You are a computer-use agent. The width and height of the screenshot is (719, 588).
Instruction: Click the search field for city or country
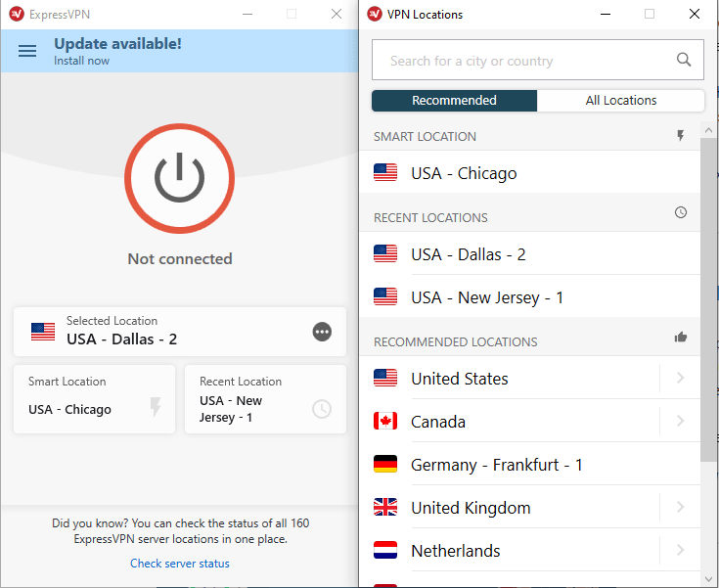(x=538, y=60)
